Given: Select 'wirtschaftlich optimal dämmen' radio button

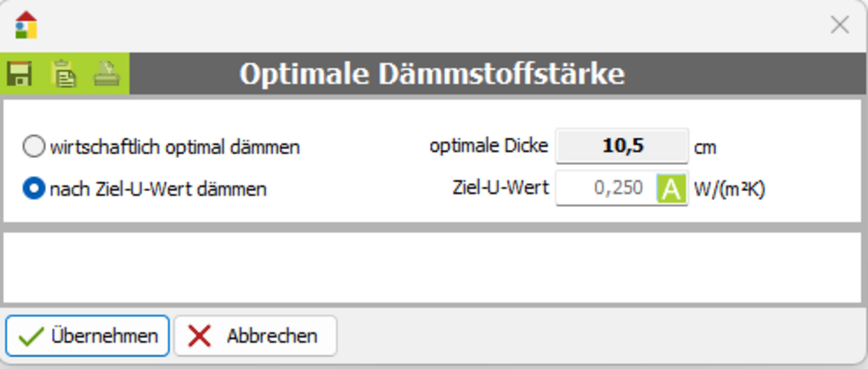Looking at the screenshot, I should click(33, 148).
